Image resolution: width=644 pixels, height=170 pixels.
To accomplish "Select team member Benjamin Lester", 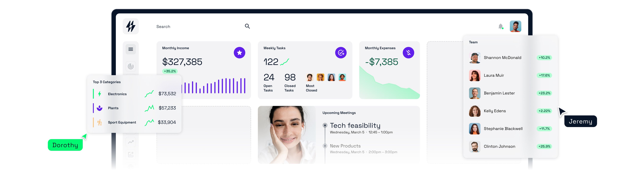I will click(x=499, y=93).
